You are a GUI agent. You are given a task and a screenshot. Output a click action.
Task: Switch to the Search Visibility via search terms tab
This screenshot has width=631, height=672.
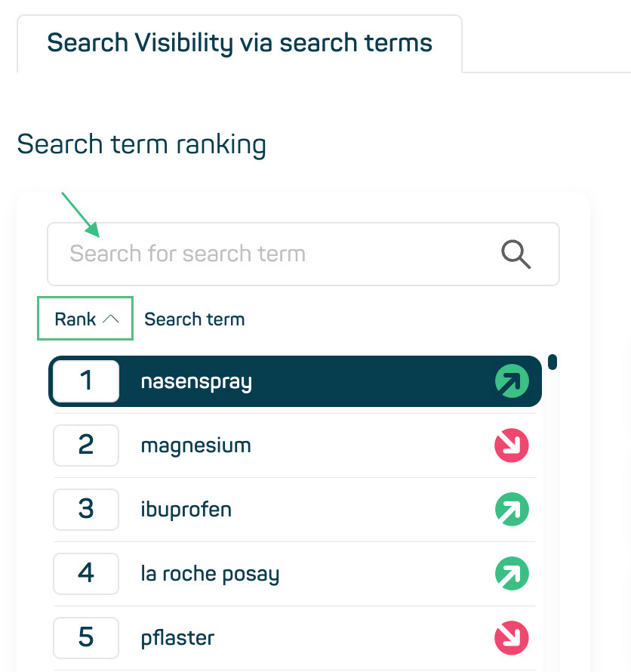(x=239, y=43)
